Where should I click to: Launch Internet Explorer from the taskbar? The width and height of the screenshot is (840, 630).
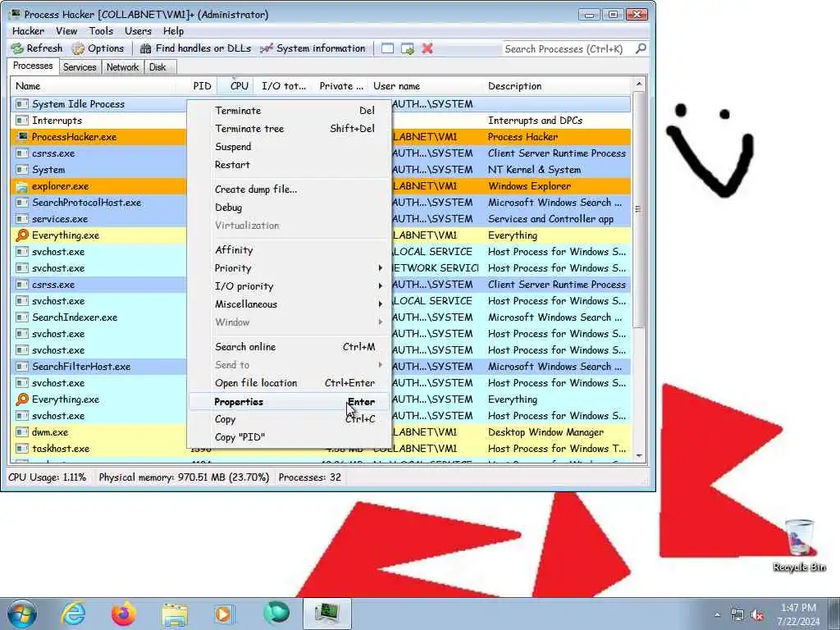(73, 614)
